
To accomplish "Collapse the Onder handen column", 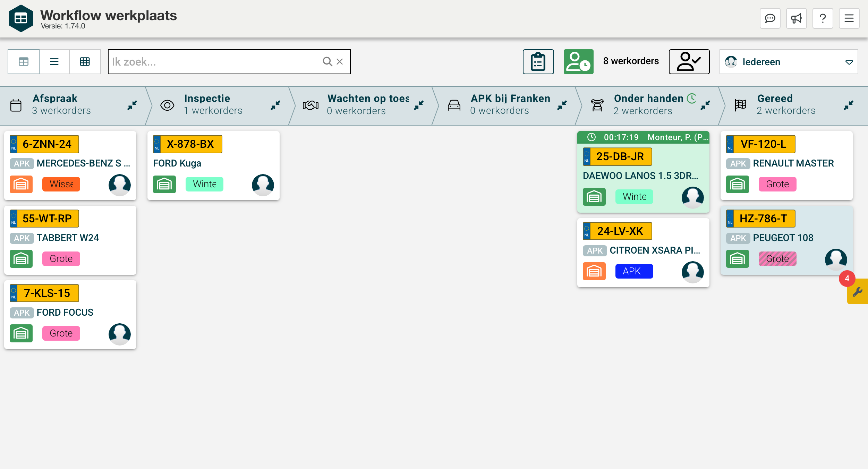I will click(705, 105).
